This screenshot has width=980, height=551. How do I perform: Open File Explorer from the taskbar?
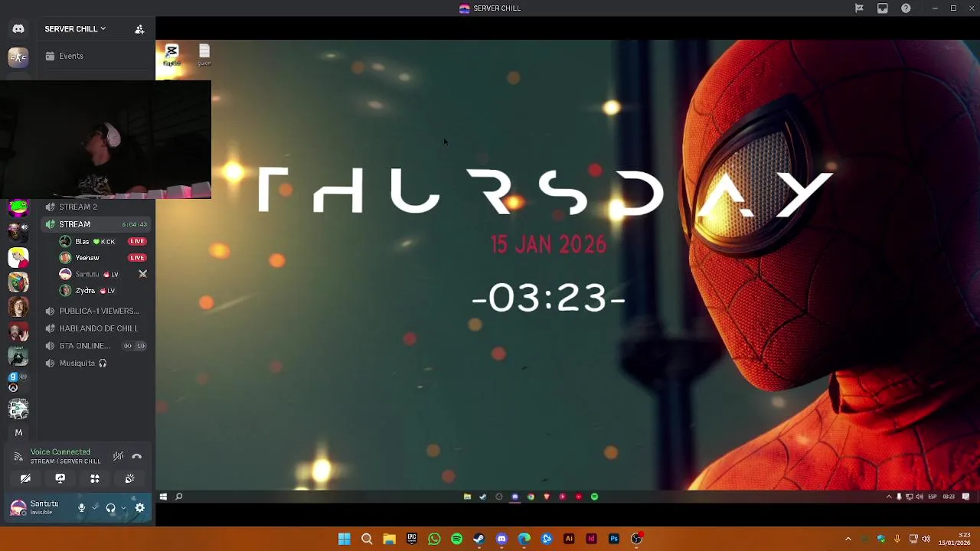tap(389, 539)
